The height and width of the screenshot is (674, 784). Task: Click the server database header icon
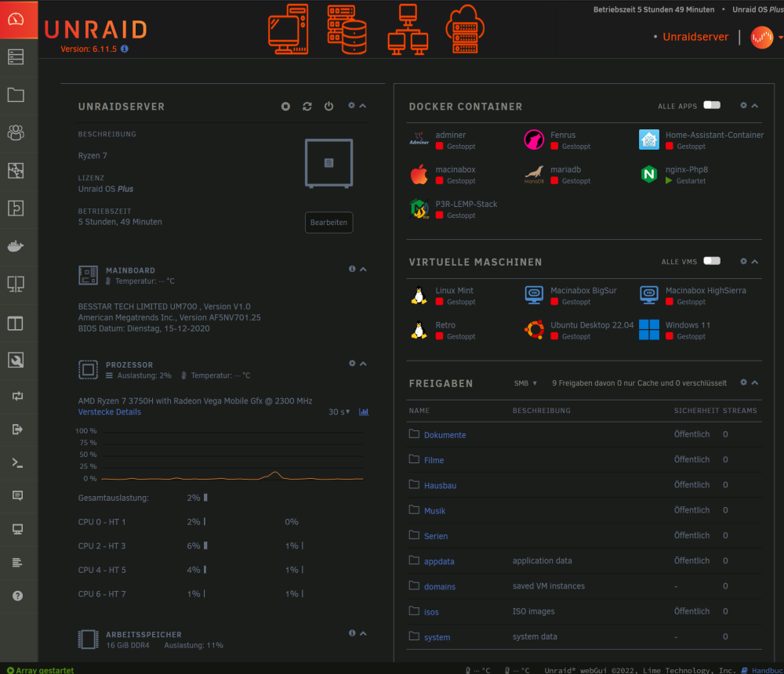click(347, 29)
